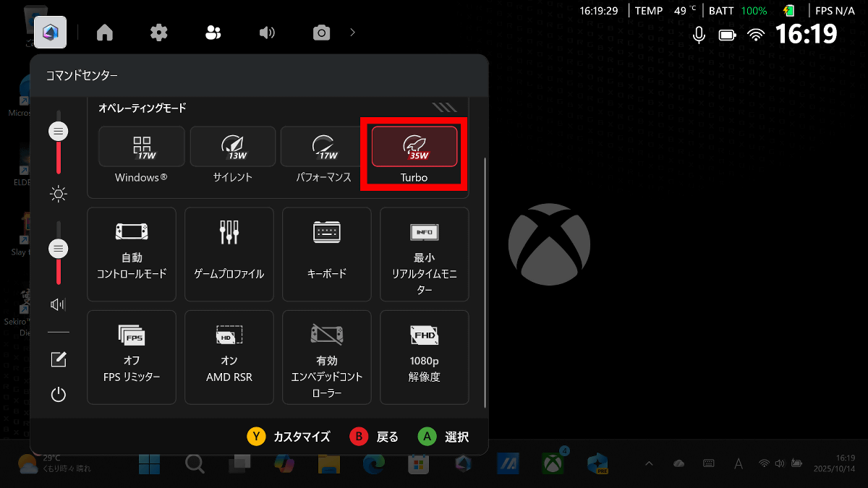Open the Armoury Crate command center icon
This screenshot has height=488, width=868.
click(x=51, y=33)
